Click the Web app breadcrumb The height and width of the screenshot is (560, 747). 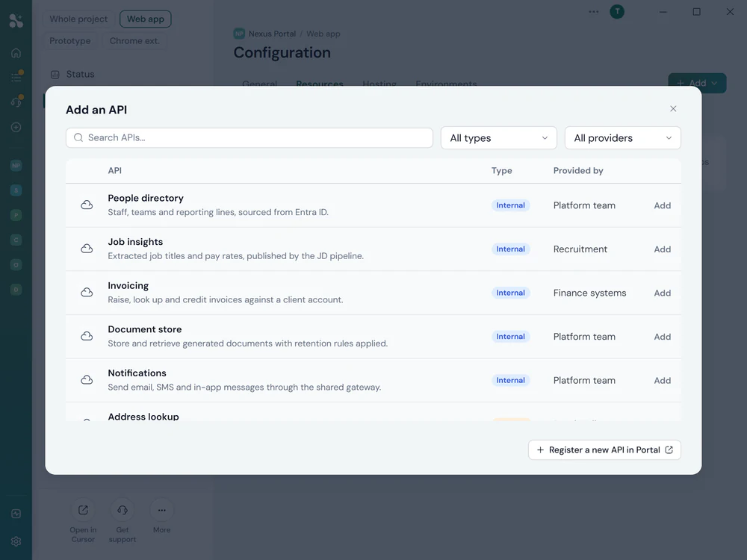[323, 34]
